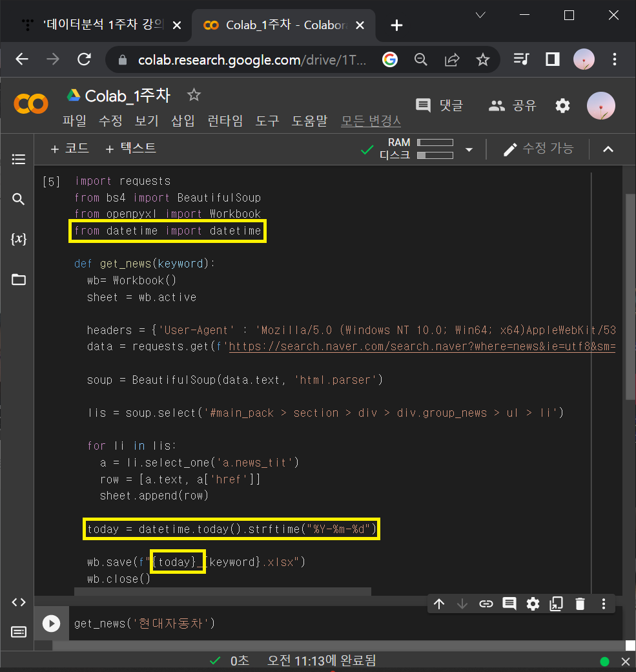Open code snippets icon in sidebar

pos(19,602)
